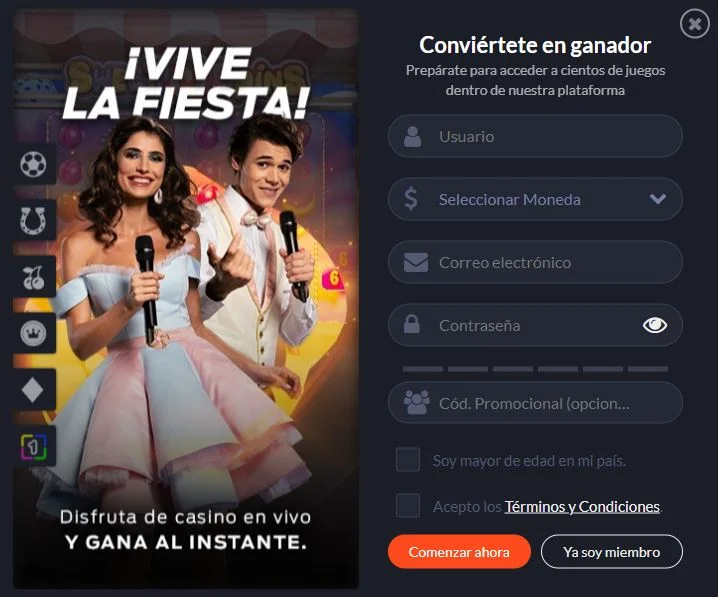718x597 pixels.
Task: Select the colorful number one icon
Action: click(34, 447)
